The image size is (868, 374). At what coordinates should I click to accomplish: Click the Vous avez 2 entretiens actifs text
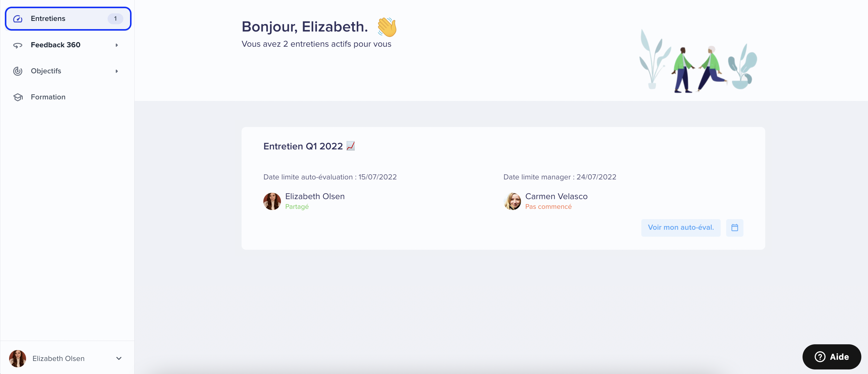pyautogui.click(x=316, y=44)
